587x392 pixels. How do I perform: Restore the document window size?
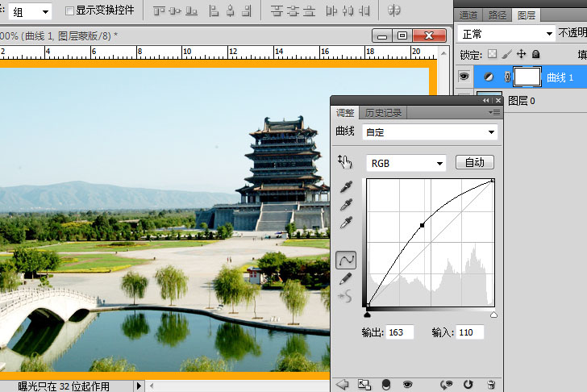[x=402, y=35]
